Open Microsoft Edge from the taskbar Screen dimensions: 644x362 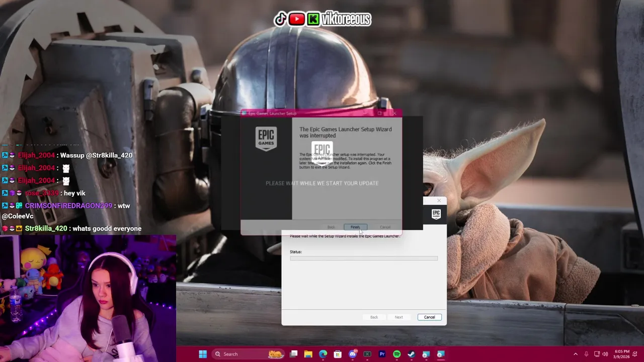(x=323, y=354)
